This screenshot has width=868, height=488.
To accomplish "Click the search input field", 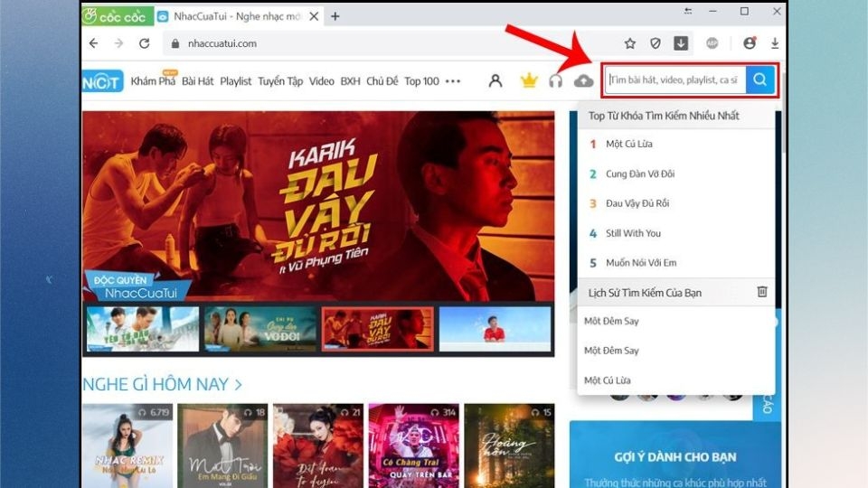I will click(x=675, y=80).
